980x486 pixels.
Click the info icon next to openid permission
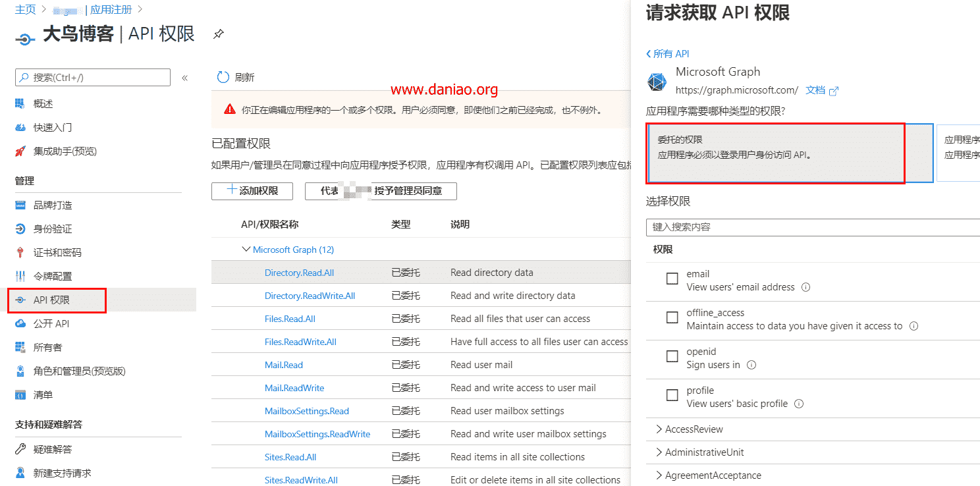751,365
